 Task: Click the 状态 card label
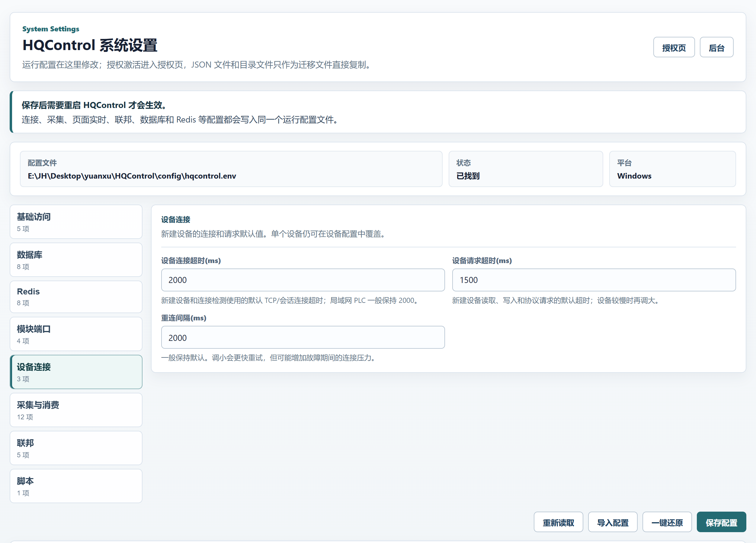[463, 163]
